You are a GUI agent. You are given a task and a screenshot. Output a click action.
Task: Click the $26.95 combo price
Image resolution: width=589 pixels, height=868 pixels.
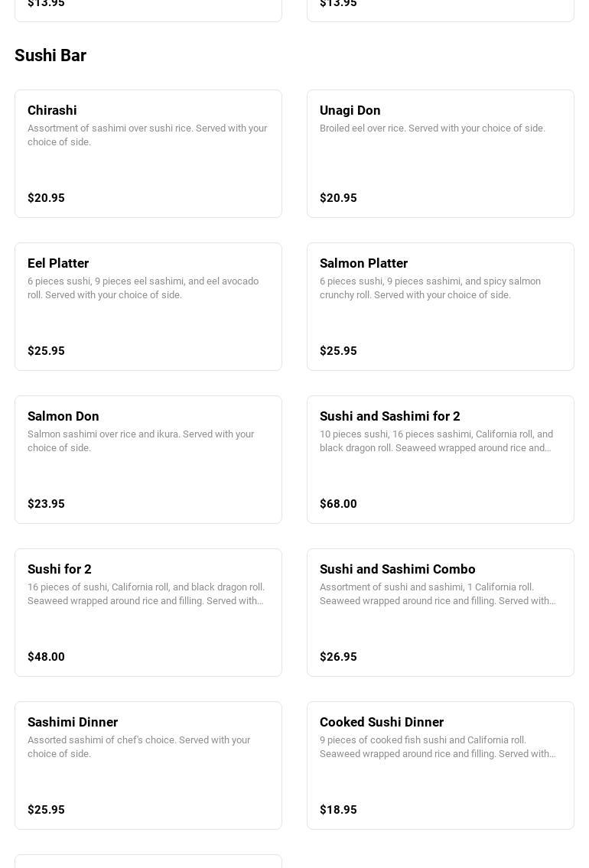point(338,656)
